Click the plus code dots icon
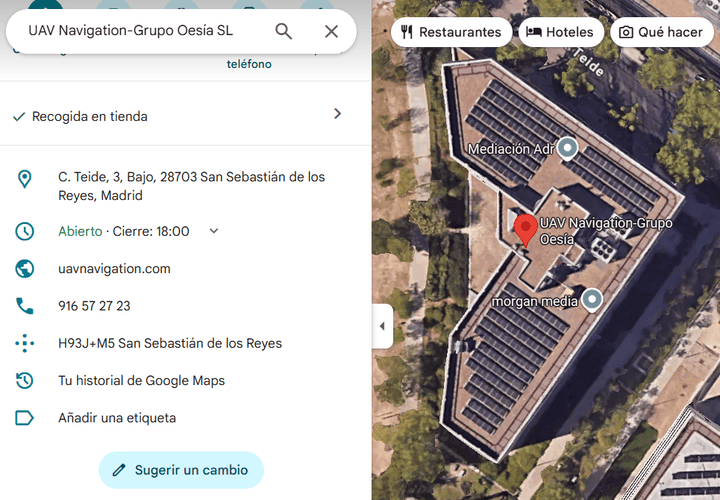This screenshot has height=500, width=720. 24,343
